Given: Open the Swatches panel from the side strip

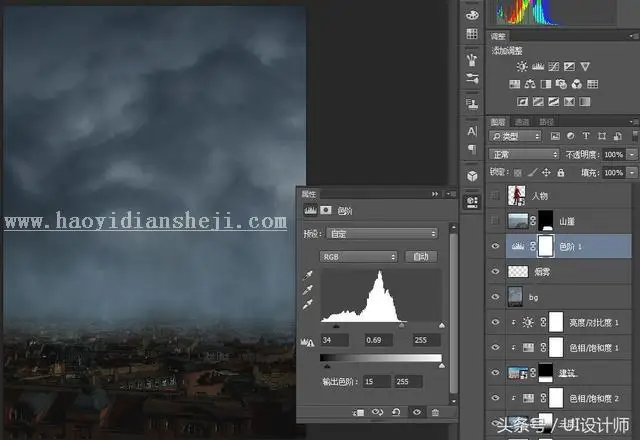Looking at the screenshot, I should [x=472, y=33].
